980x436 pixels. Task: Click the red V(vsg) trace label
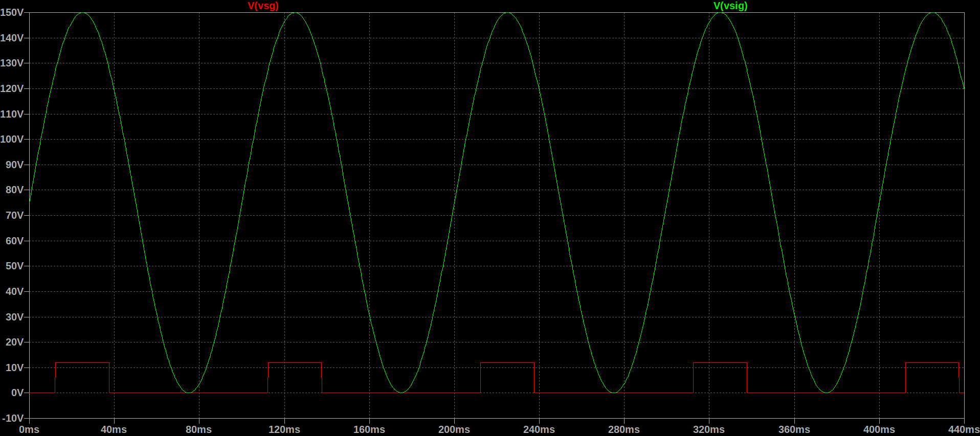(x=263, y=6)
